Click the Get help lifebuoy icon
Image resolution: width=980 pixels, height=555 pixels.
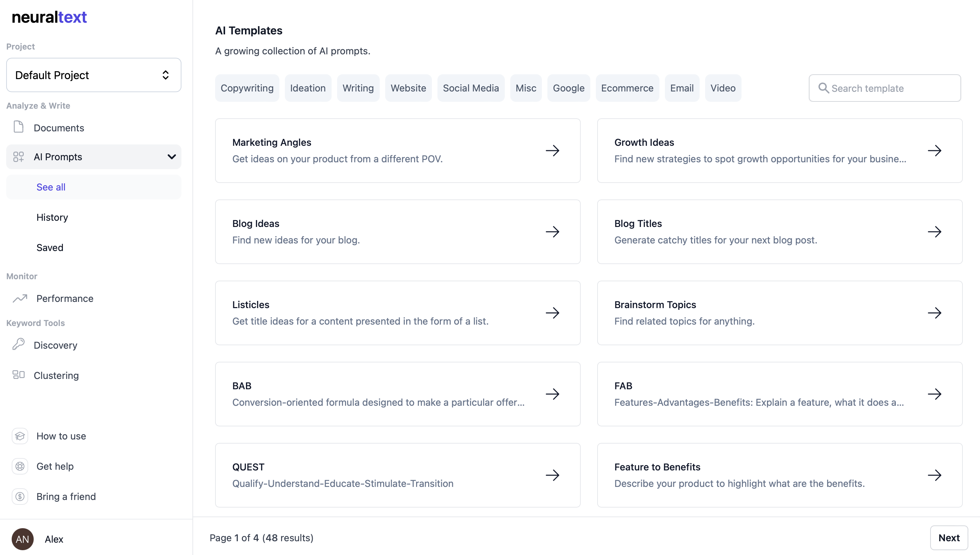[20, 466]
